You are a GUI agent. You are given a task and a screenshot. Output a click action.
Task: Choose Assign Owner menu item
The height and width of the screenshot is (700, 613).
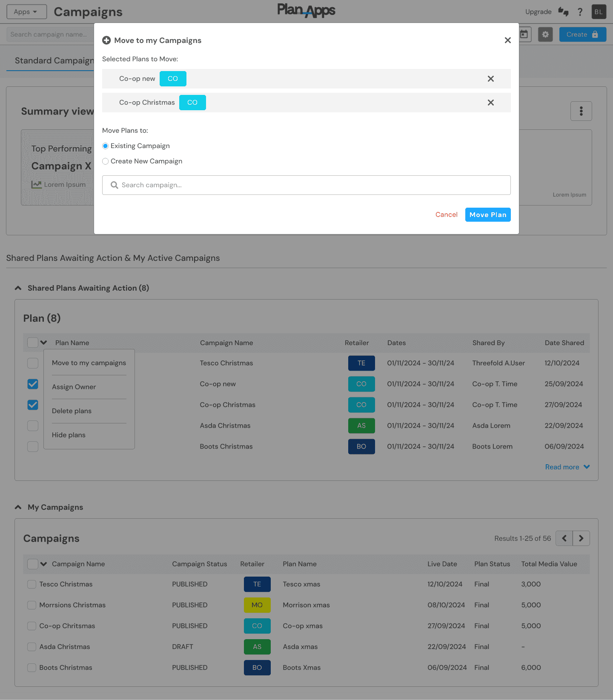74,387
